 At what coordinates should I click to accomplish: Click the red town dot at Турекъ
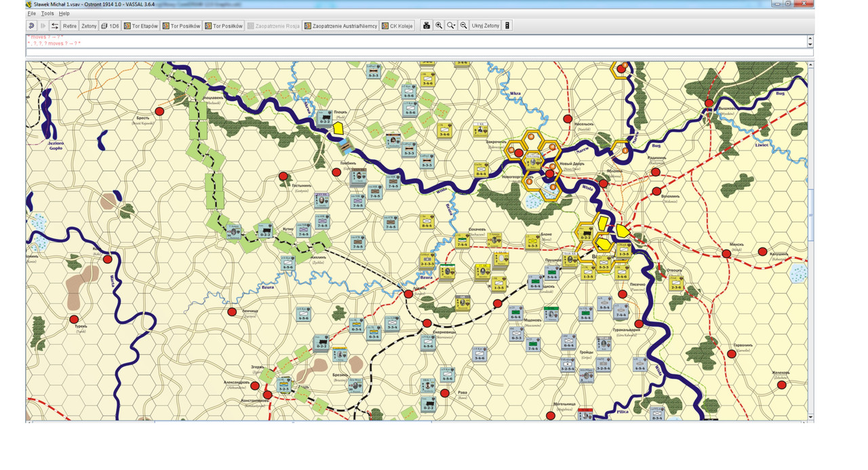pos(74,319)
